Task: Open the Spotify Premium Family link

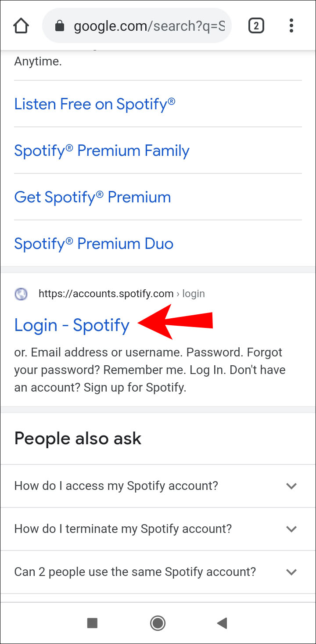Action: tap(102, 151)
